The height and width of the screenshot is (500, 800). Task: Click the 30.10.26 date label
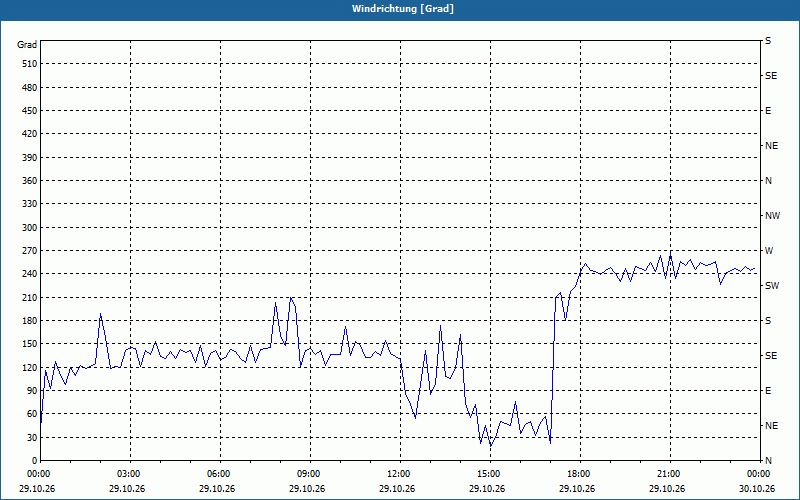tap(757, 489)
